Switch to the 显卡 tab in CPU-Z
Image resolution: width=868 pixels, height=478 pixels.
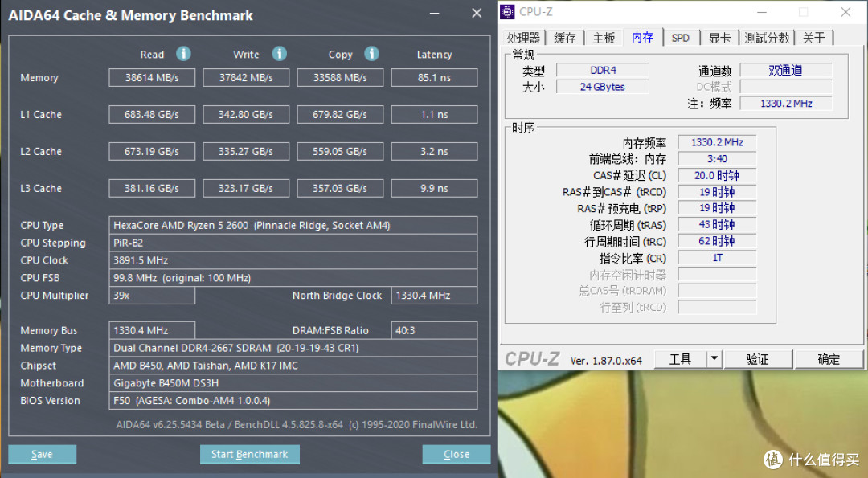tap(719, 38)
